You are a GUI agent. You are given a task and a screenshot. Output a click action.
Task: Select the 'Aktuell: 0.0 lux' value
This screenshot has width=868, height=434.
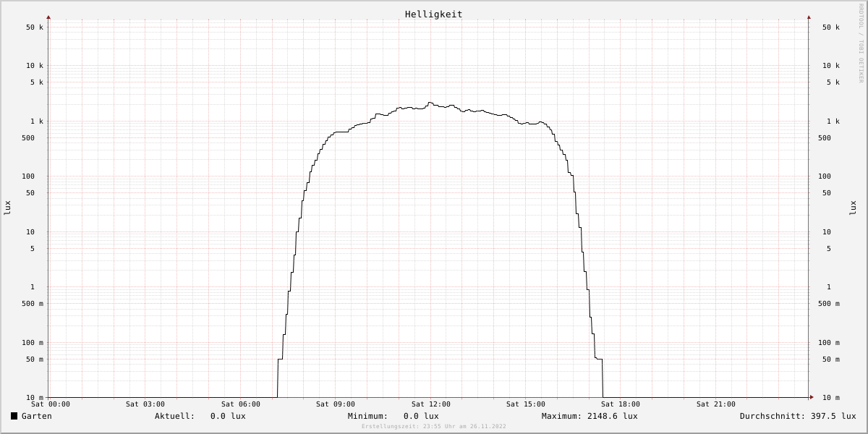(x=200, y=416)
